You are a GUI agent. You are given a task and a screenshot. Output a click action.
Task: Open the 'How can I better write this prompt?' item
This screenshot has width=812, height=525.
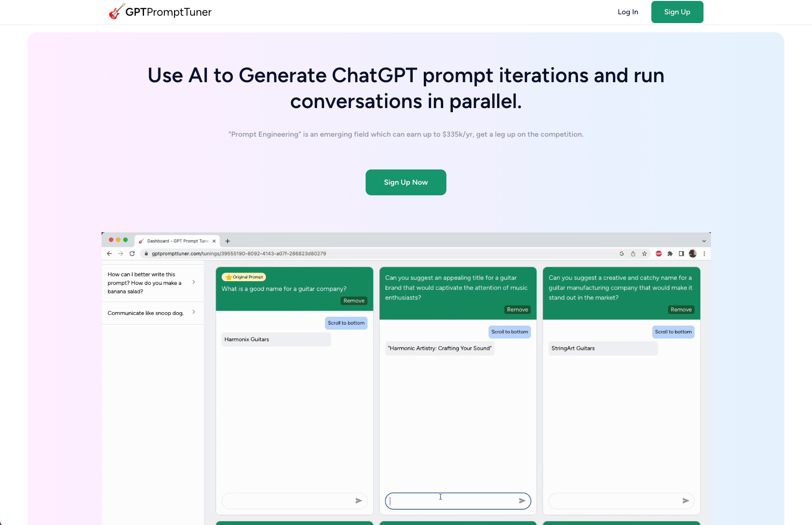click(153, 283)
